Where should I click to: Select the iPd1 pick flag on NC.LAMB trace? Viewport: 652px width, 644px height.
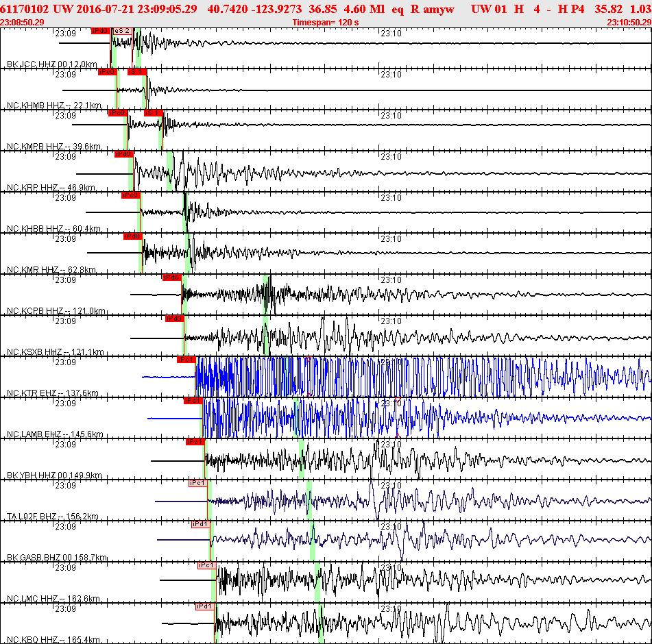point(193,401)
